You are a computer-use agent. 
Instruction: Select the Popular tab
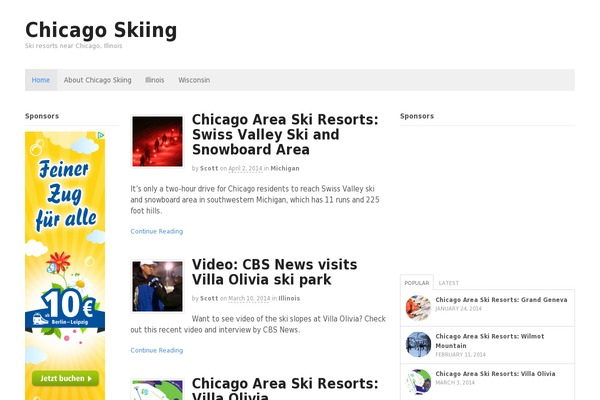pyautogui.click(x=417, y=282)
